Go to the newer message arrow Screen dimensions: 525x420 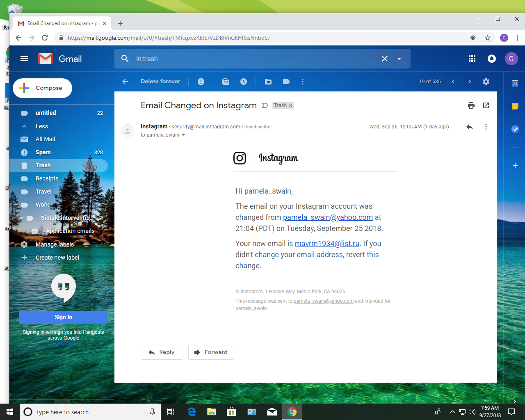click(453, 82)
